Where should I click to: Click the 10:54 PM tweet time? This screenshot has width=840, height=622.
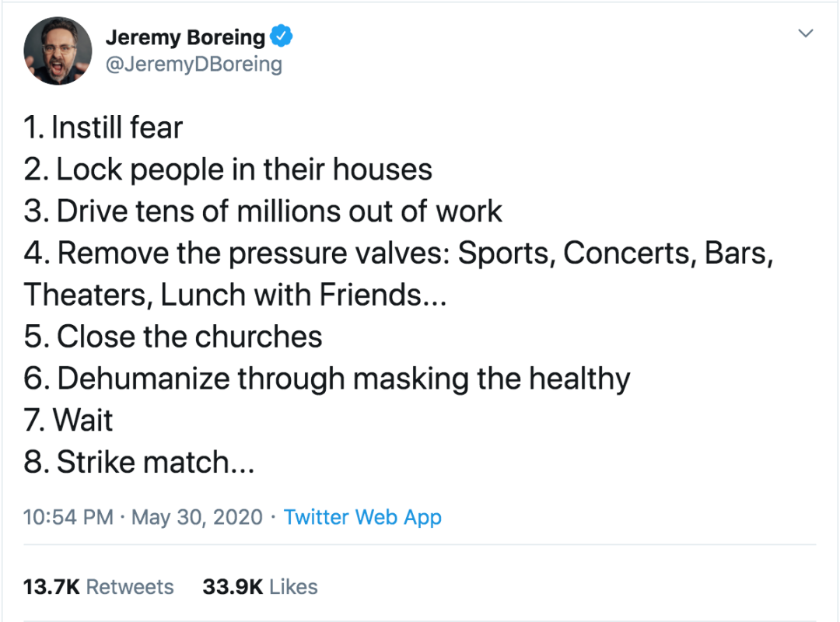(x=68, y=517)
